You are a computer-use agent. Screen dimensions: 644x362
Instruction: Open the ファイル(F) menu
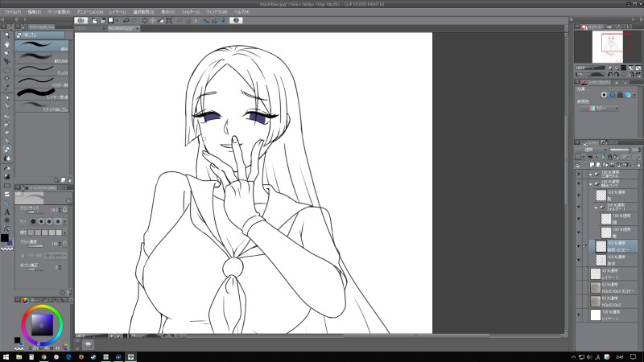(13, 12)
